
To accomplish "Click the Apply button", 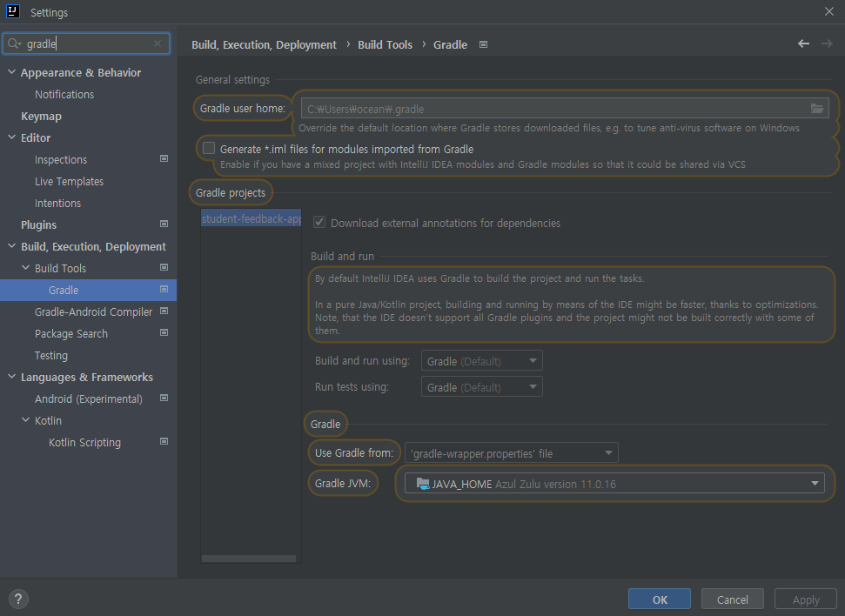I will [x=806, y=599].
